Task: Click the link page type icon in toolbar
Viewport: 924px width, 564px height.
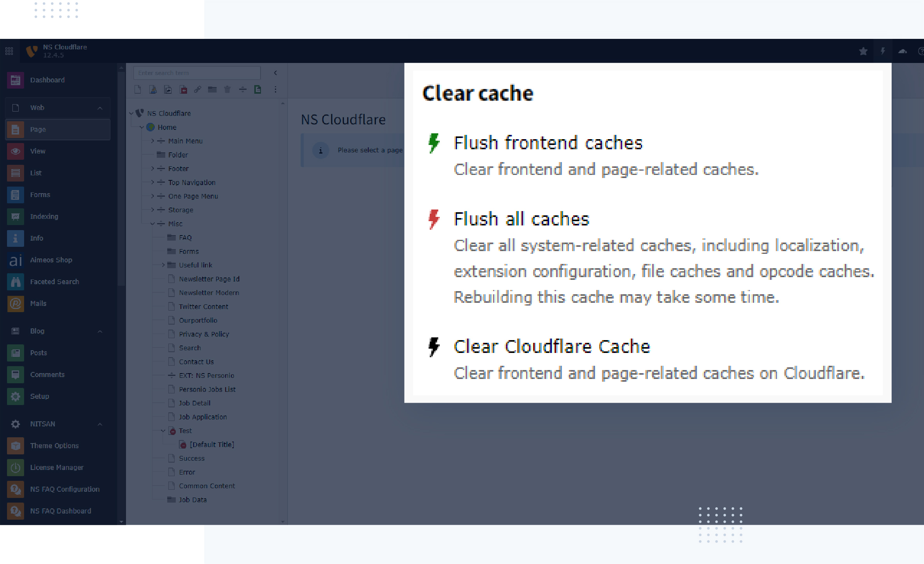Action: 198,90
